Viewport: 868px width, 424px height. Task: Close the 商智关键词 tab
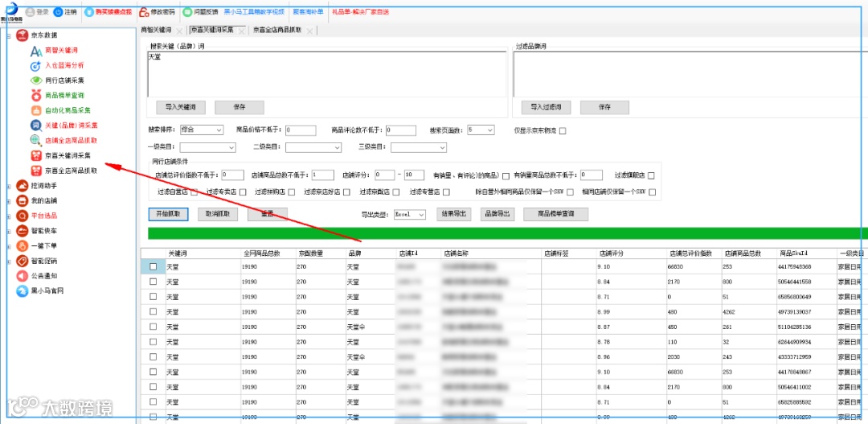(179, 31)
